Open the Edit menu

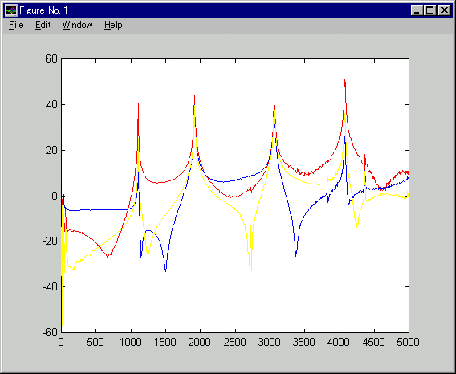click(43, 25)
